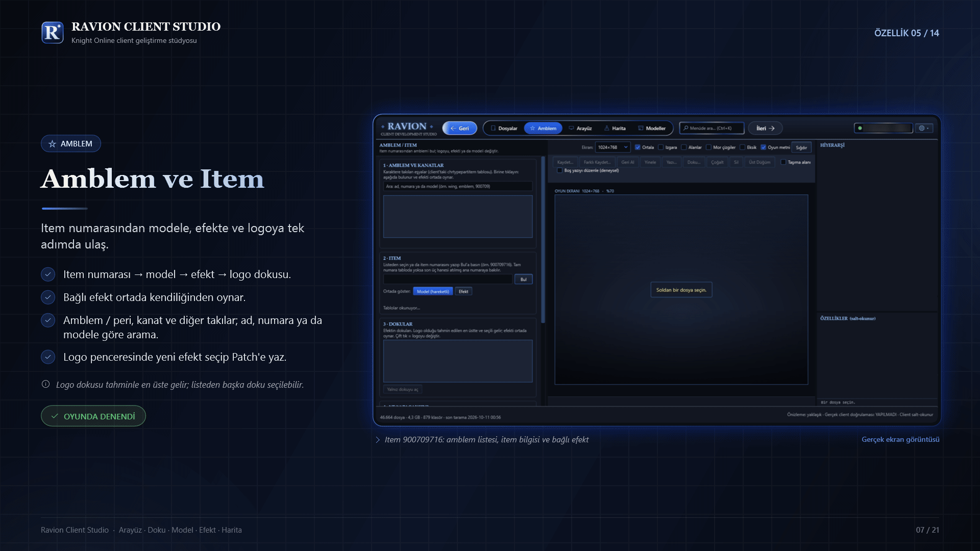Open the Dosyalar tab
980x551 pixels.
(504, 128)
